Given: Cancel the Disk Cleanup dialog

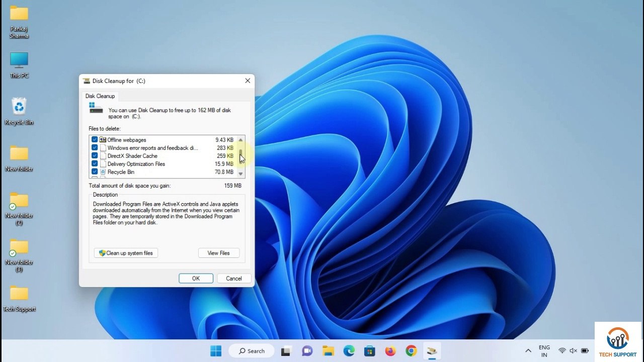Looking at the screenshot, I should 234,279.
